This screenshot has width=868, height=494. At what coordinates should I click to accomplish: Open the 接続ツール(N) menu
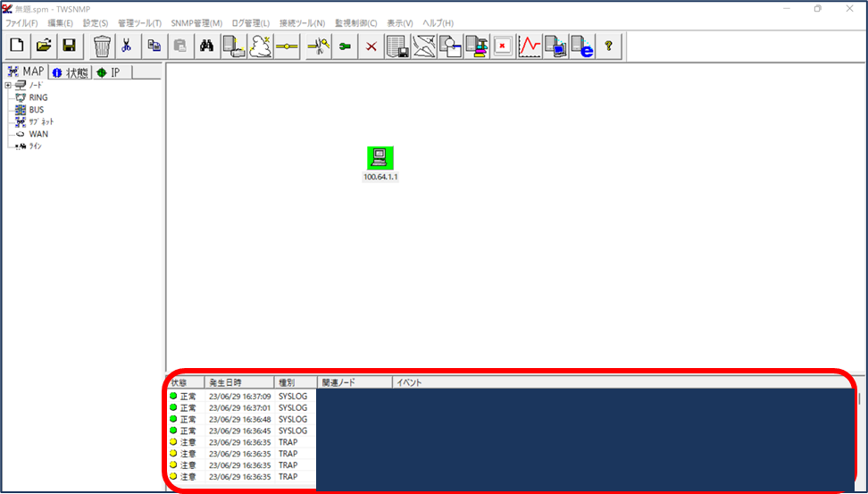point(302,23)
